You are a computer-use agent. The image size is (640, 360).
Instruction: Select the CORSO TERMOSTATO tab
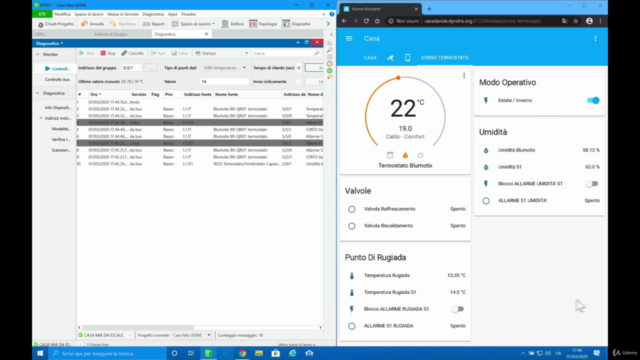[445, 58]
